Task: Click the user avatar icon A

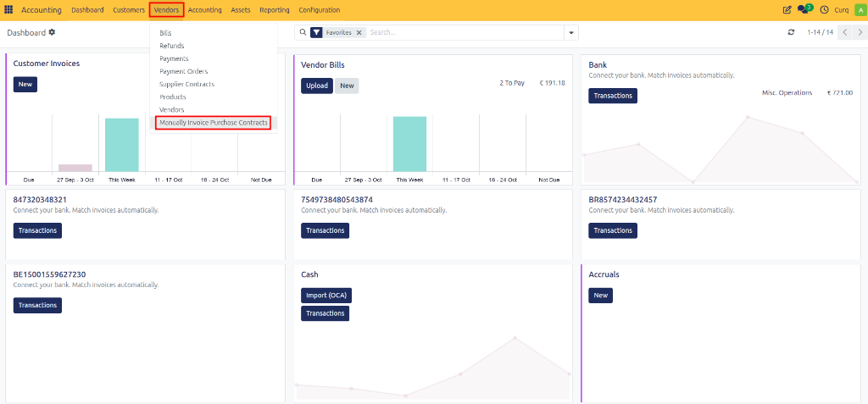Action: click(x=860, y=10)
